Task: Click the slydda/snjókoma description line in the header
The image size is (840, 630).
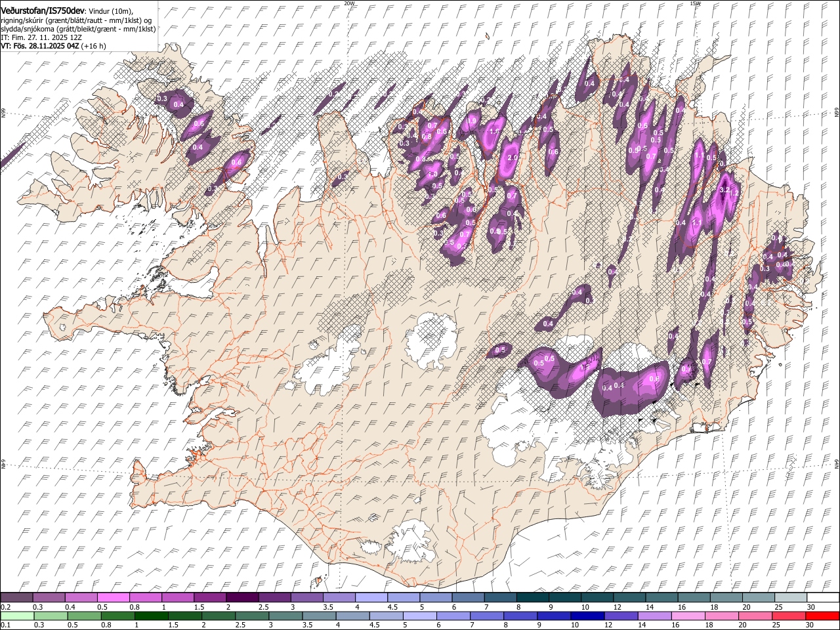Action: 78,29
